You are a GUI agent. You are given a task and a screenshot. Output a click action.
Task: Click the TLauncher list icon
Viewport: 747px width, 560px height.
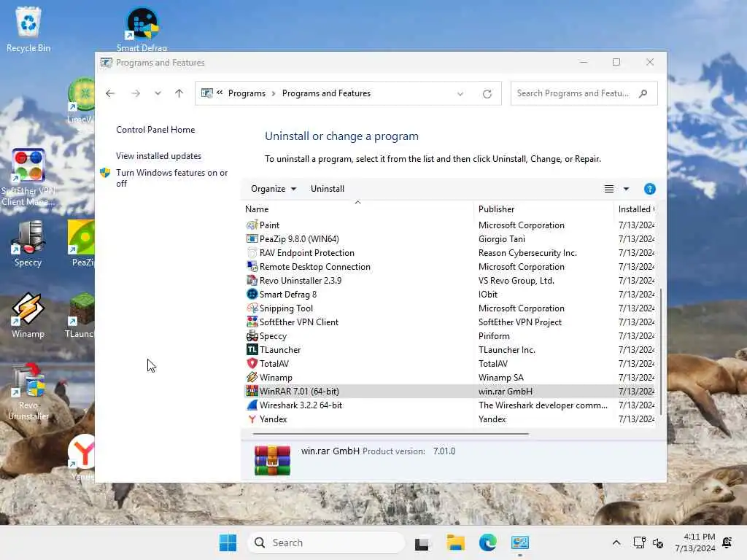tap(252, 349)
